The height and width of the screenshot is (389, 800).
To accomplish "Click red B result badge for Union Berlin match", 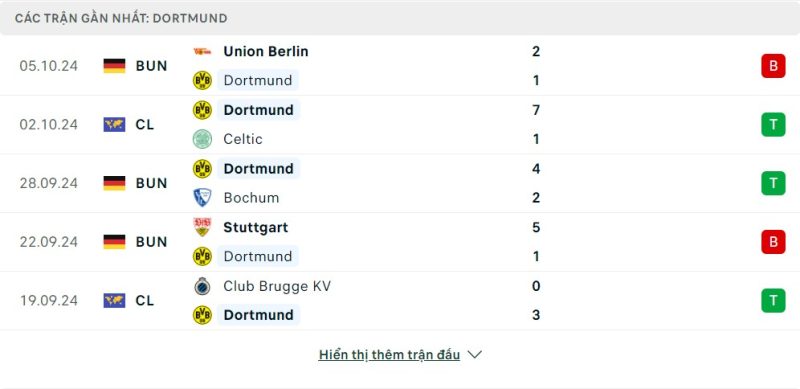I will pos(773,66).
